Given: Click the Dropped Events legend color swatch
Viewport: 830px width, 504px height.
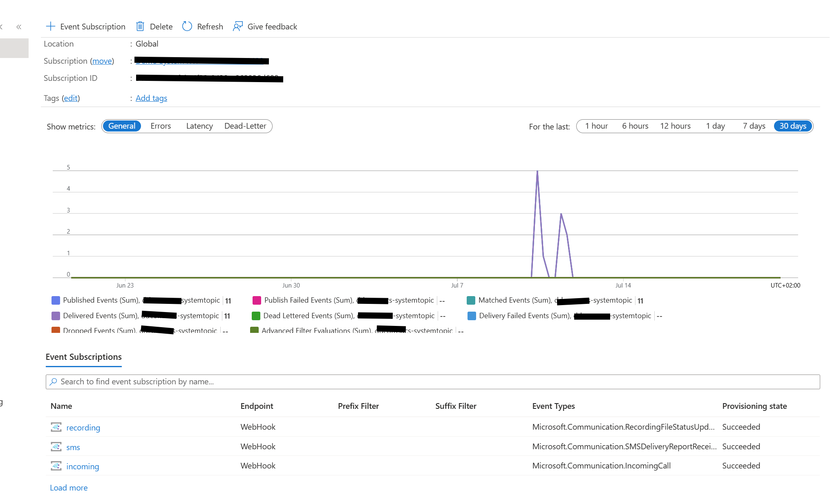Looking at the screenshot, I should pos(56,330).
